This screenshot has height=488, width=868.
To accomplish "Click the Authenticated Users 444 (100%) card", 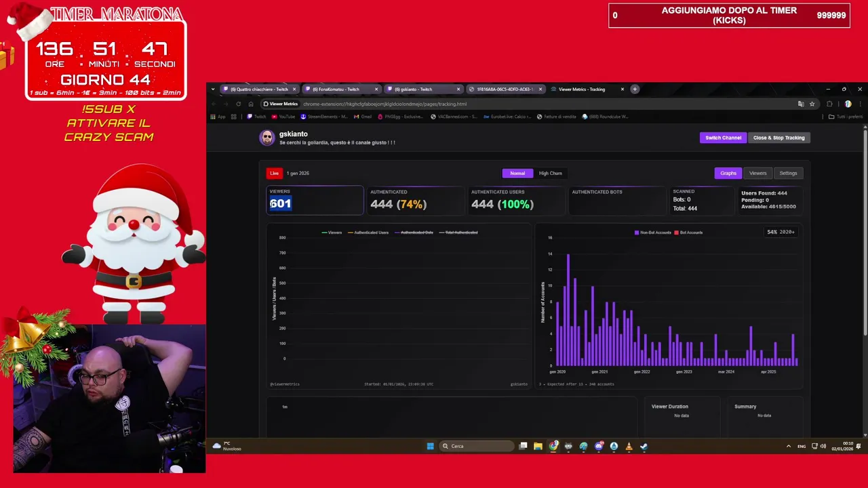I will tap(516, 200).
